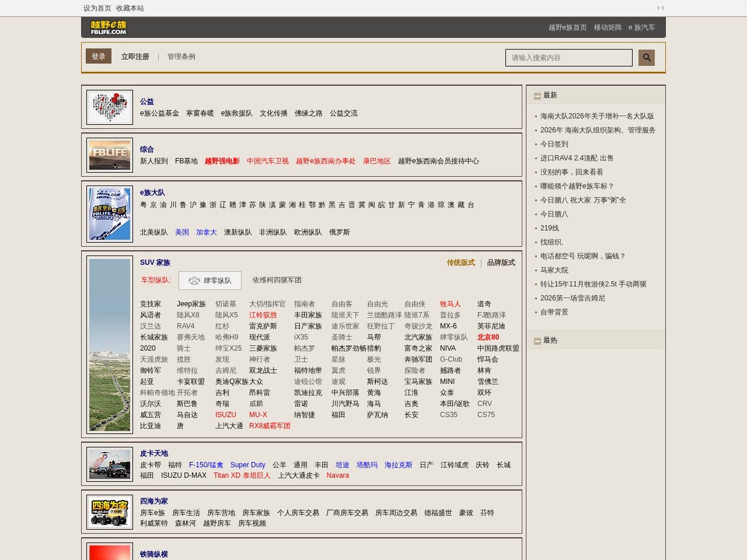The height and width of the screenshot is (560, 747).
Task: Collapse the 最新 sidebar panel
Action: (537, 96)
